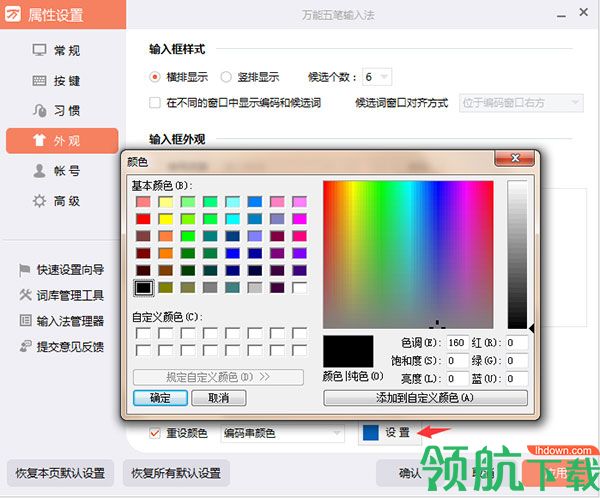600x498 pixels.
Task: Switch to 习惯 settings tab
Action: click(x=62, y=111)
